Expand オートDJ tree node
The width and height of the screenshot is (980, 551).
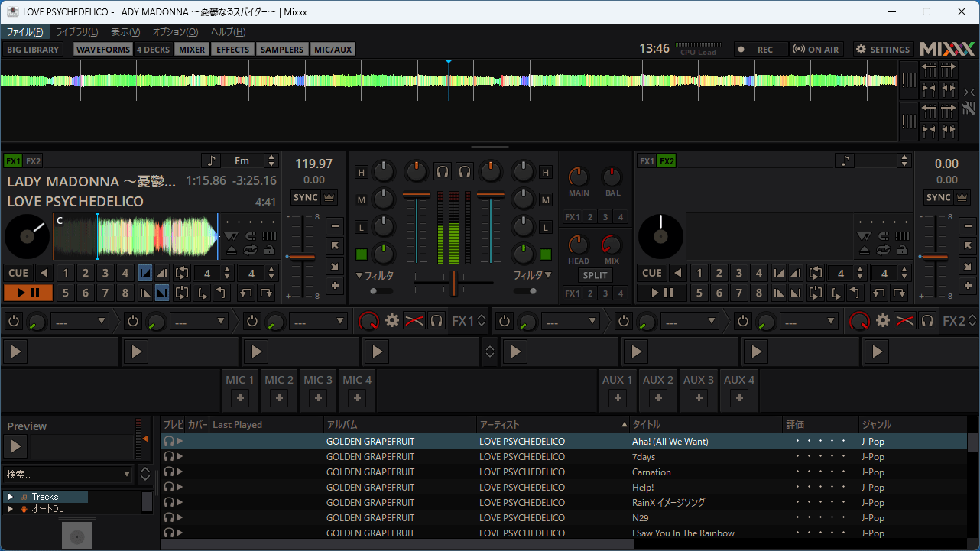click(10, 508)
